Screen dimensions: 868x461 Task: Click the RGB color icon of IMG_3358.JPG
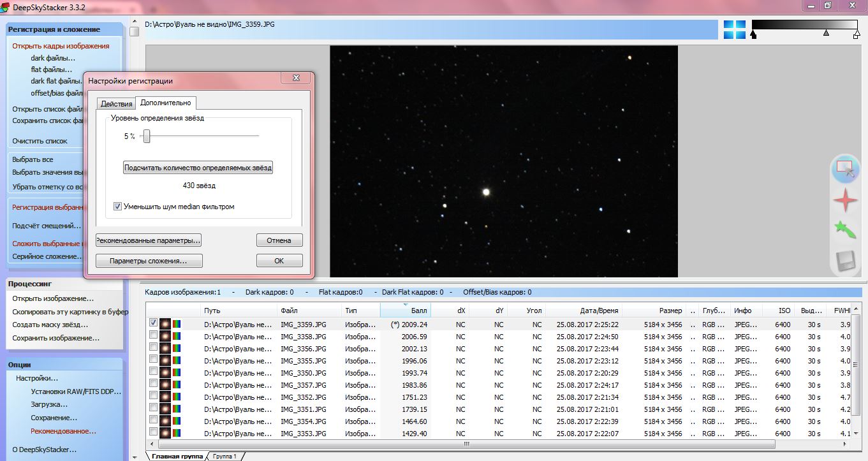pyautogui.click(x=177, y=337)
